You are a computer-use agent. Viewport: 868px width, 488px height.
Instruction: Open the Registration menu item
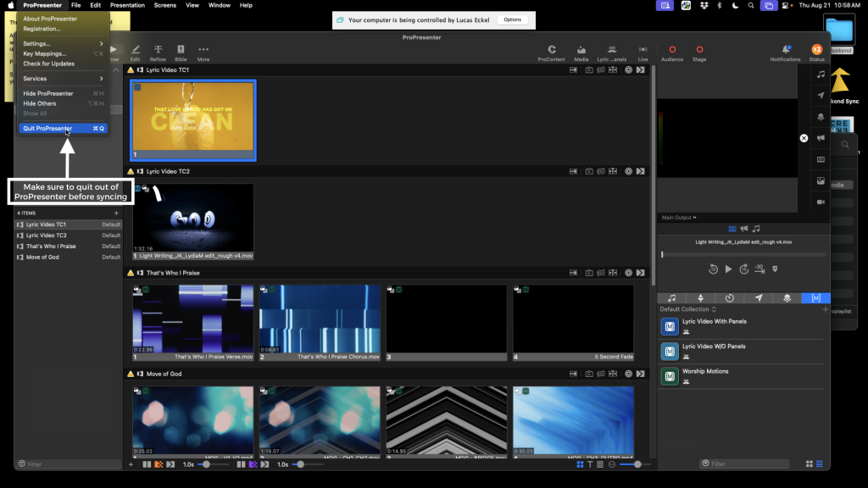(42, 29)
